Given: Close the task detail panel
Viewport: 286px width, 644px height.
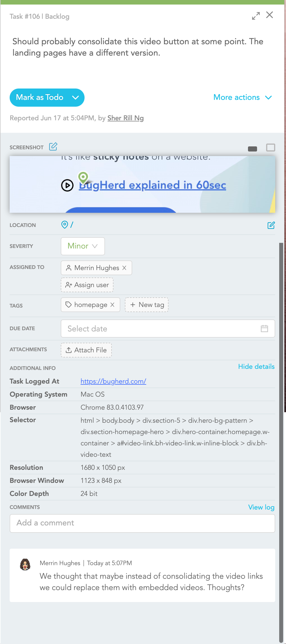Looking at the screenshot, I should [x=270, y=15].
